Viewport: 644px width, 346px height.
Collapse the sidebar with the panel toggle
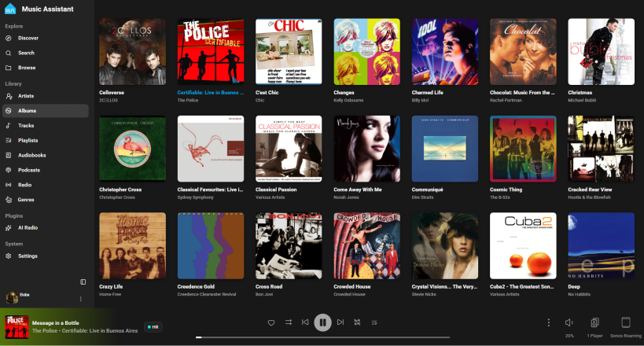coord(83,282)
